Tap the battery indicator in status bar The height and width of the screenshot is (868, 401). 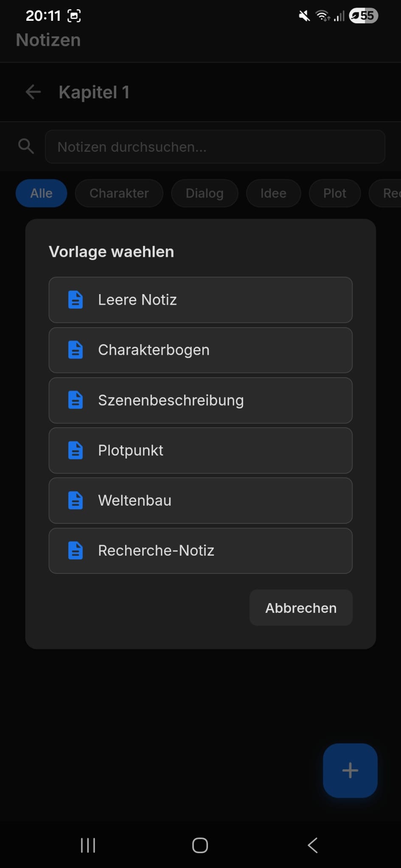click(363, 16)
